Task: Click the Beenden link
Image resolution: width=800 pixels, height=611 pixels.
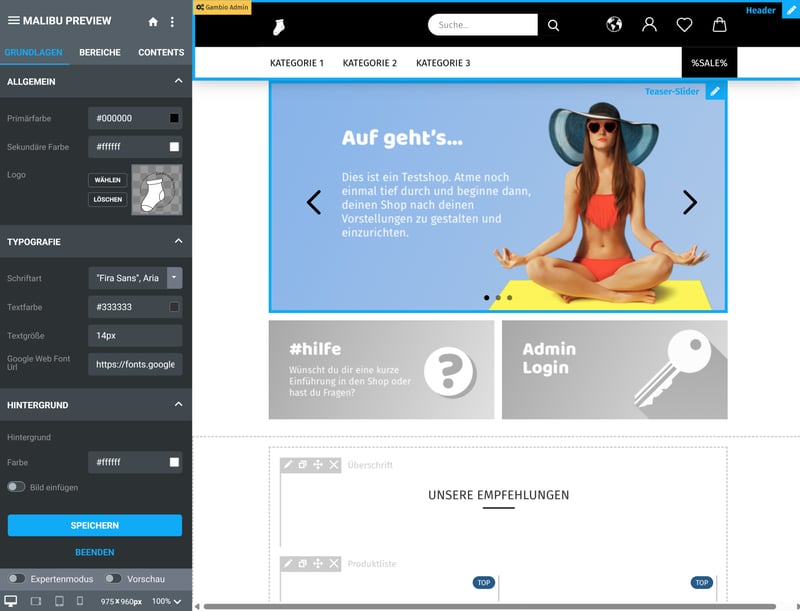Action: click(95, 552)
